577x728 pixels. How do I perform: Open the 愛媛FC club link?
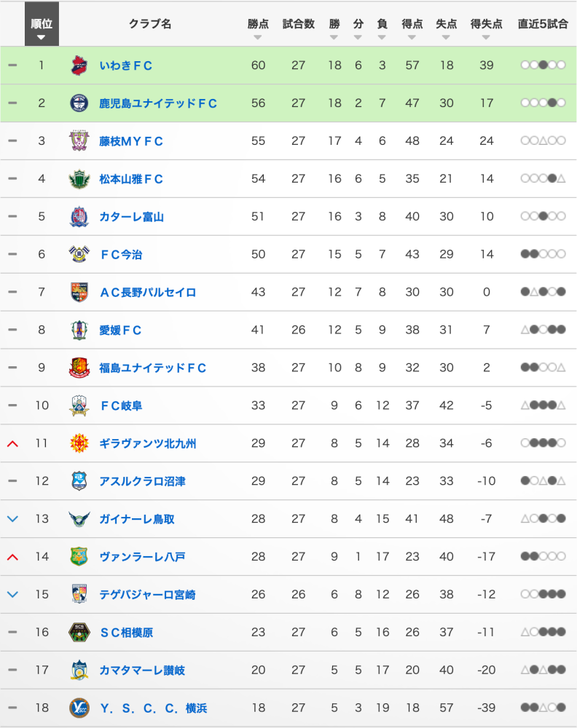[121, 331]
